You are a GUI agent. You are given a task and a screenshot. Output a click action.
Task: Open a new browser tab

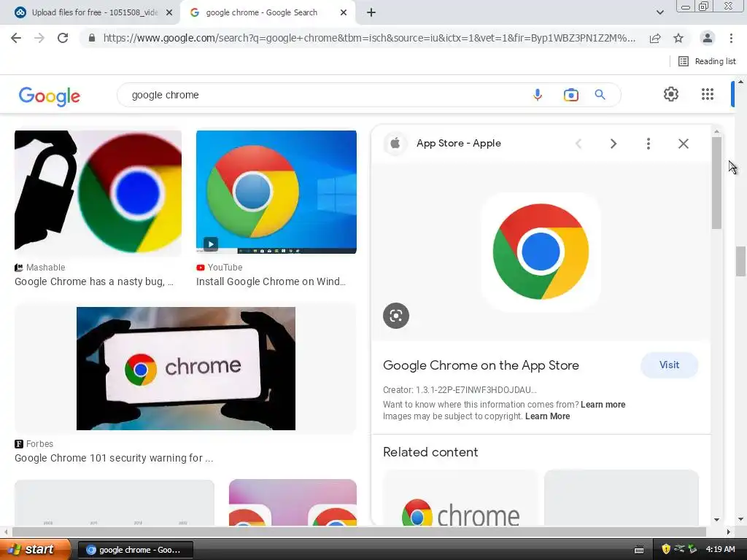click(x=371, y=13)
